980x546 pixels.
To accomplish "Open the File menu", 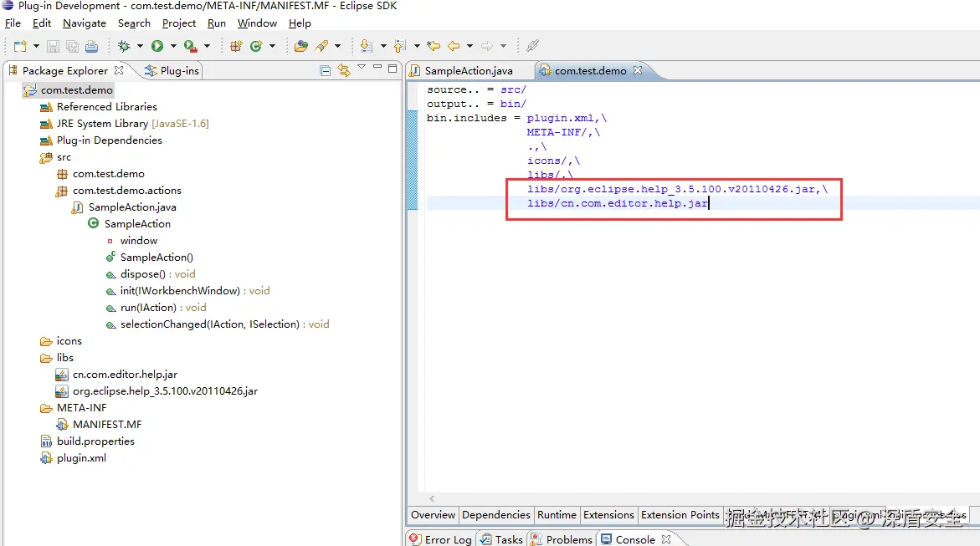I will coord(13,23).
